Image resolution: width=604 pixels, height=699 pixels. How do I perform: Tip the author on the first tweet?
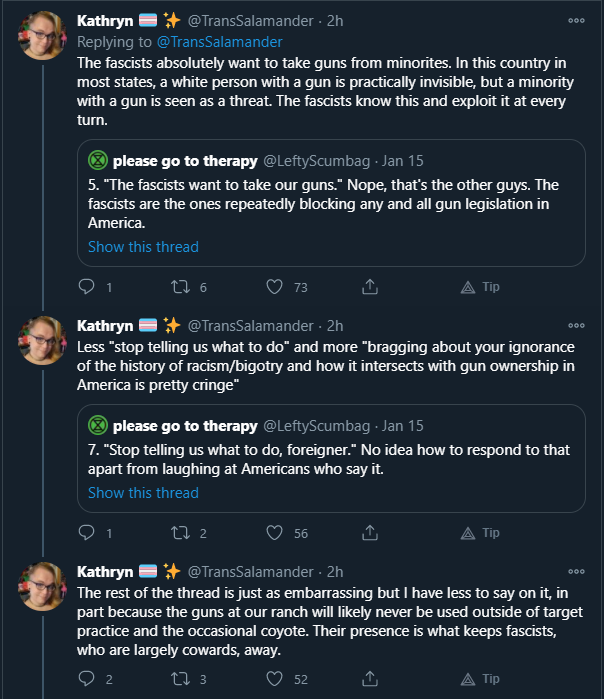pyautogui.click(x=480, y=287)
